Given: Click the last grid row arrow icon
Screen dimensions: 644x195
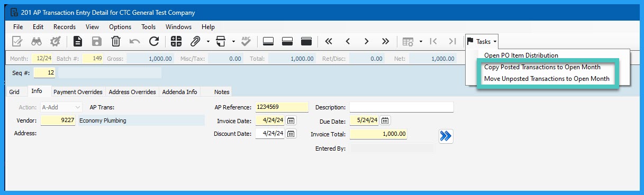Looking at the screenshot, I should click(452, 41).
